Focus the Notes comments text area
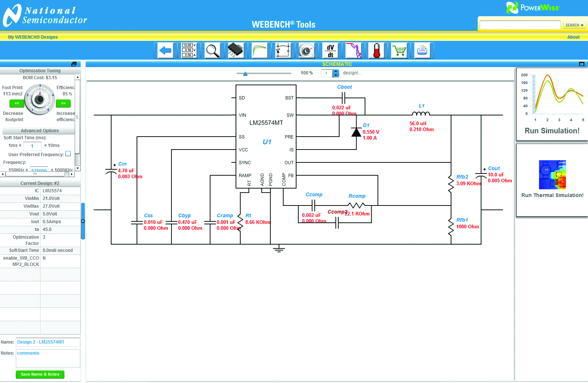 (x=48, y=358)
